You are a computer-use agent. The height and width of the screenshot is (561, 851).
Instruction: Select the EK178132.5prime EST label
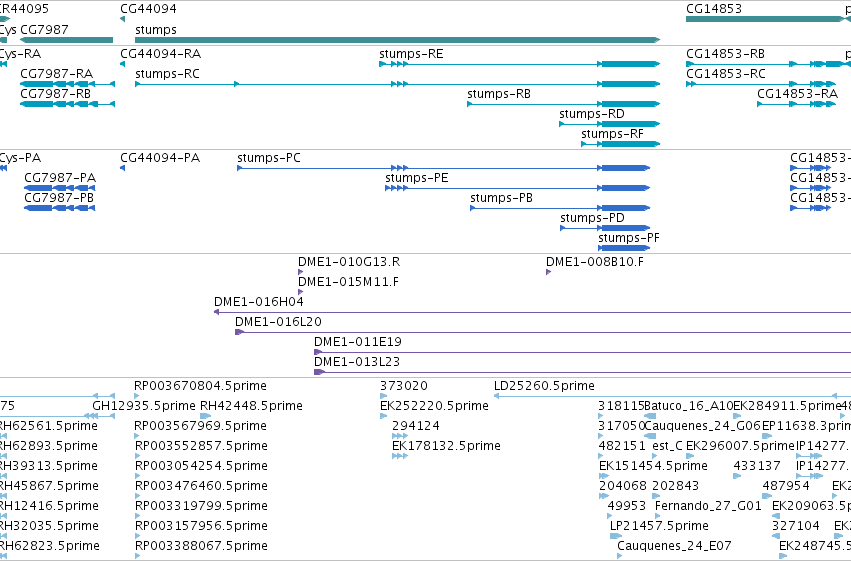click(446, 447)
